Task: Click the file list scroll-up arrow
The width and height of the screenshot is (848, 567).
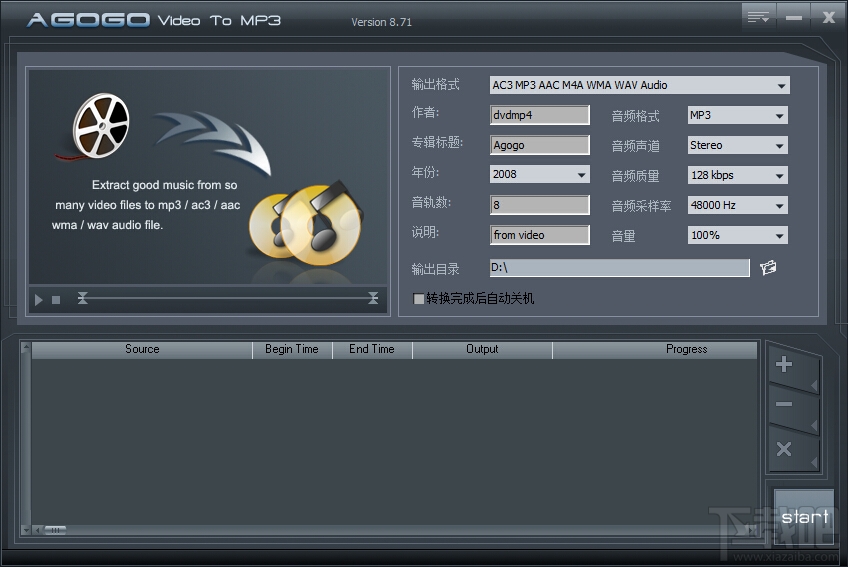Action: (25, 348)
